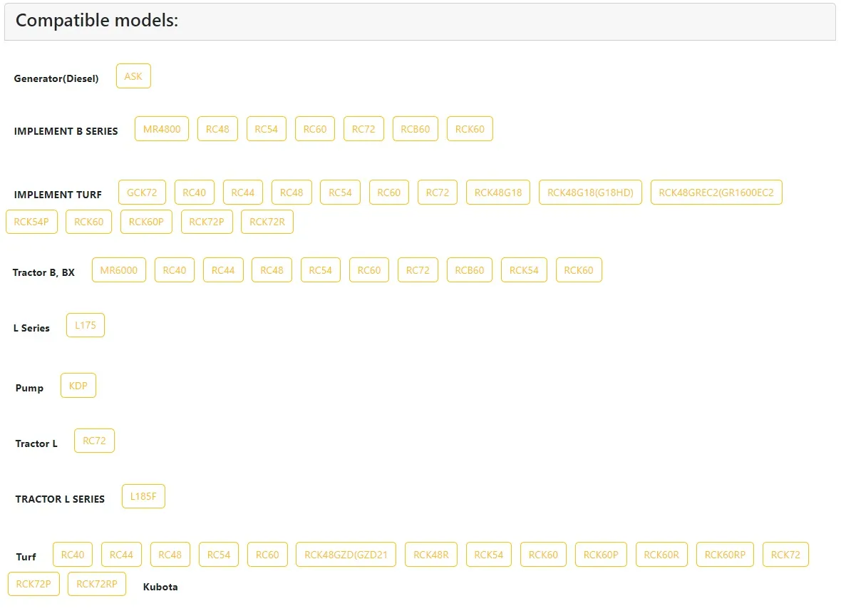Select the L185F tractor model tag
This screenshot has width=841, height=616.
click(143, 496)
